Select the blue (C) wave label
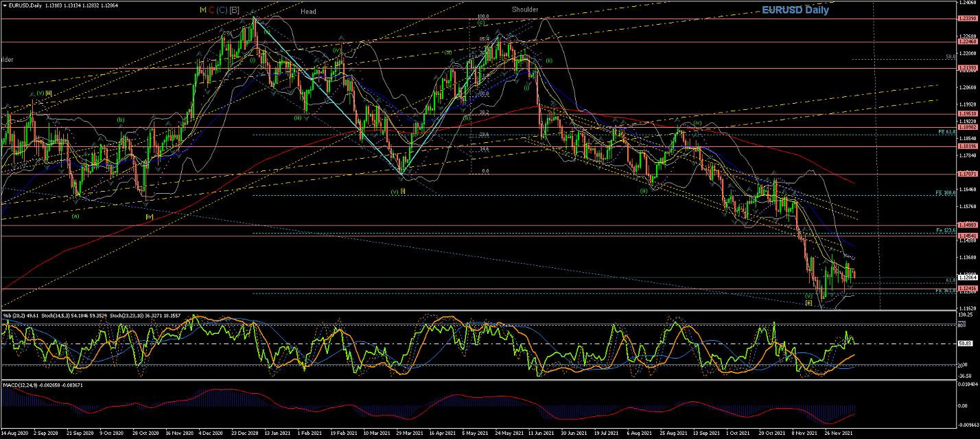 tap(222, 10)
